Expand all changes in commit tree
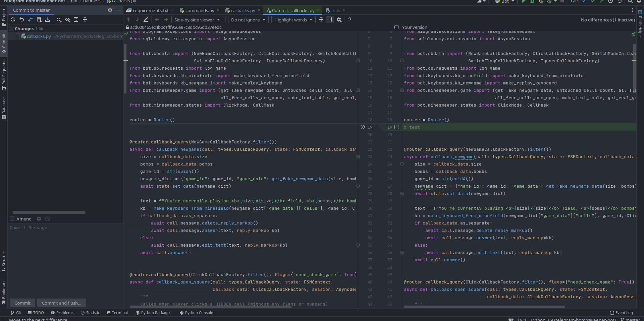Screen dimensions: 644x321 point(76,20)
